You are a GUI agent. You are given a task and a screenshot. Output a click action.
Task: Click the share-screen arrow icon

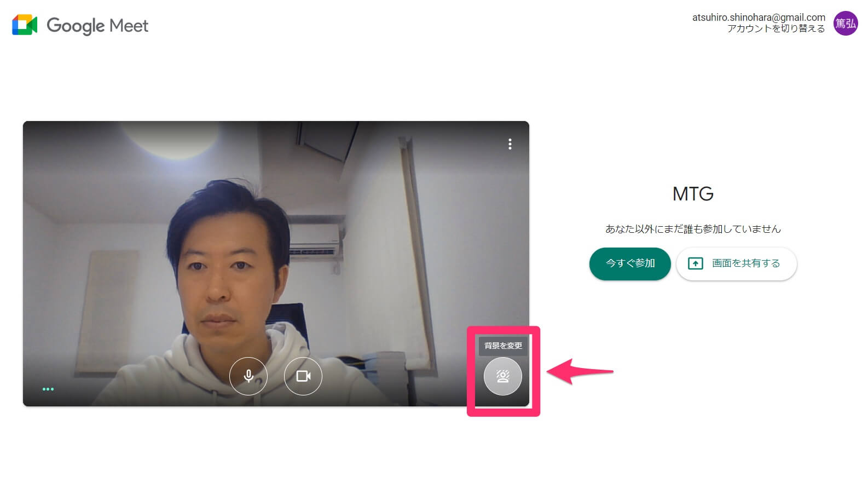pos(695,263)
